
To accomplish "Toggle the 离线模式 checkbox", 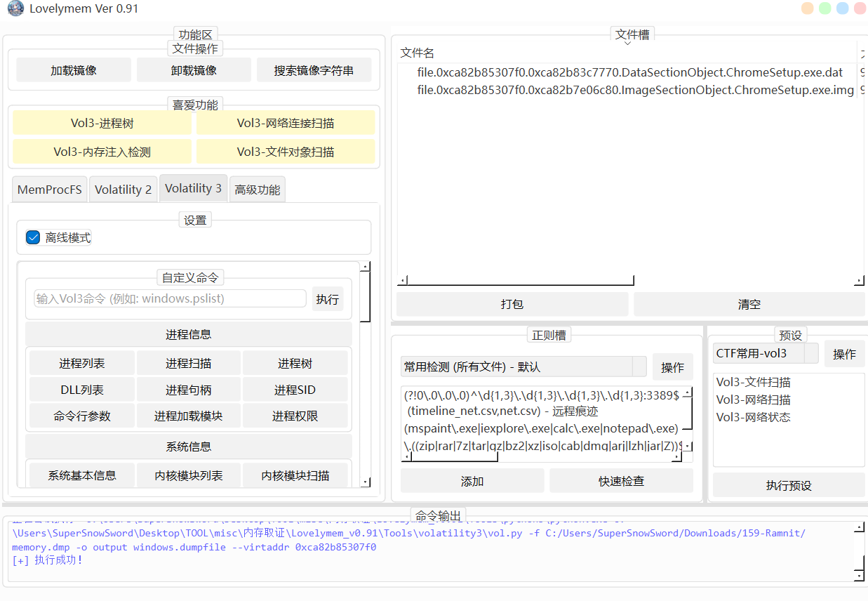I will coord(33,237).
